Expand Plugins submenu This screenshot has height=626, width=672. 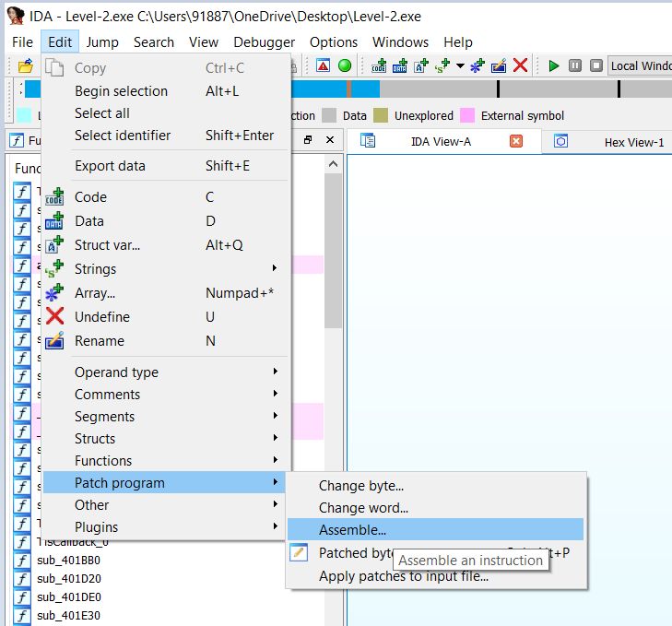coord(166,527)
